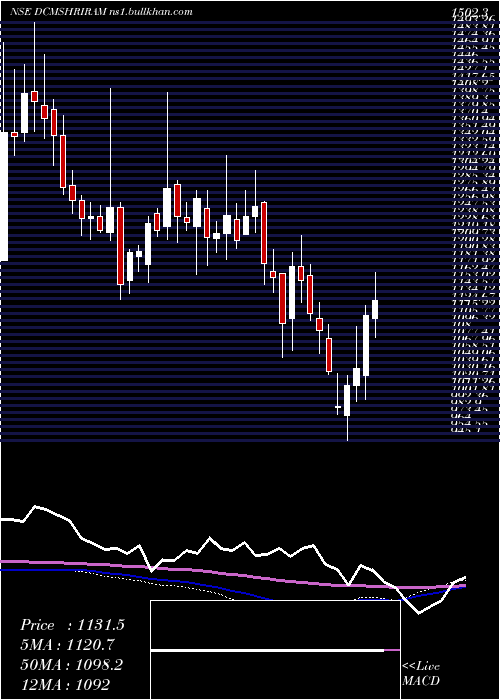Image resolution: width=500 pixels, height=700 pixels.
Task: Click the 12MA : 1092 value
Action: tap(65, 683)
